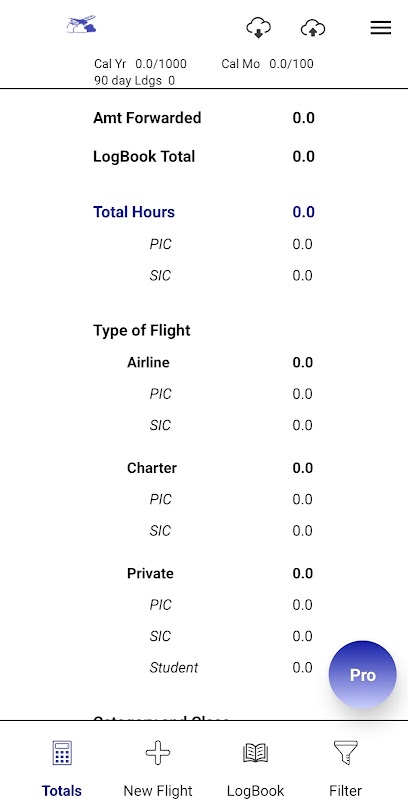408x800 pixels.
Task: Click the cloud upload icon
Action: [313, 28]
